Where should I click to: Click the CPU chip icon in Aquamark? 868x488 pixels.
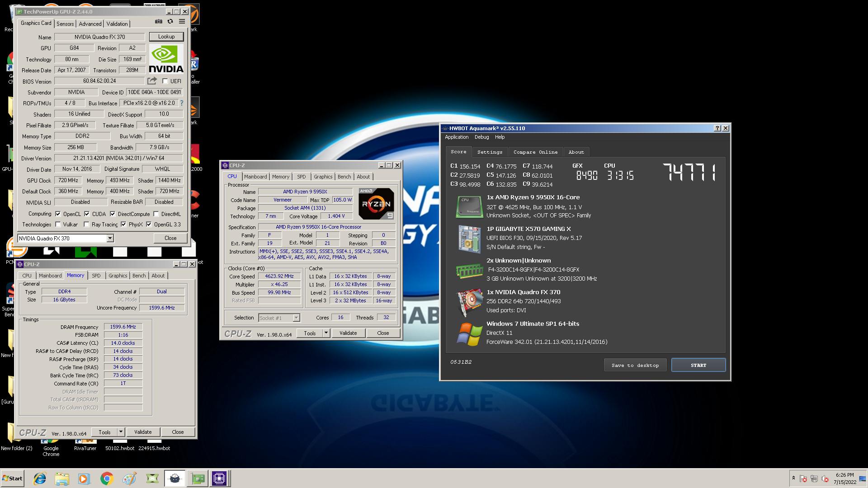point(469,207)
